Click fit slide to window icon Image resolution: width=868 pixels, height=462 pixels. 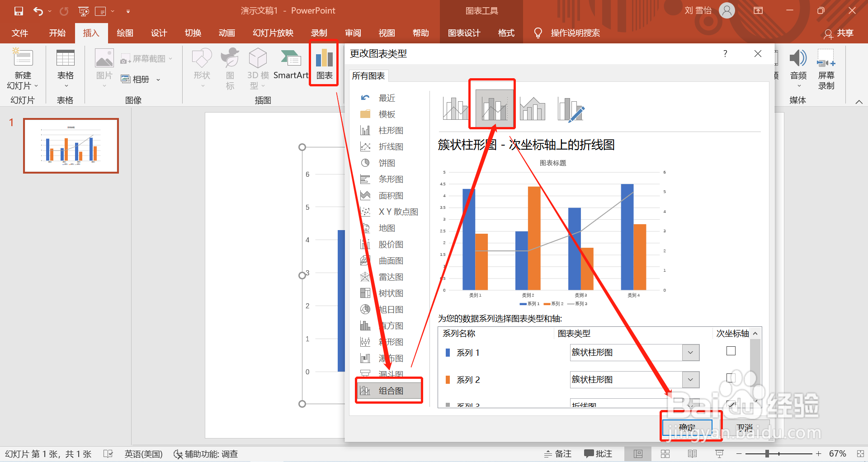pos(860,453)
